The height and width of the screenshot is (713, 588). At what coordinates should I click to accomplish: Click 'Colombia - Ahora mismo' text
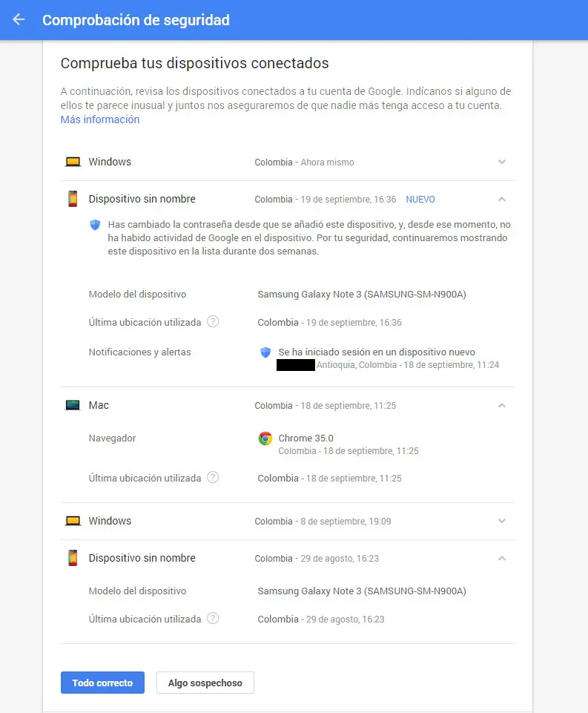304,162
